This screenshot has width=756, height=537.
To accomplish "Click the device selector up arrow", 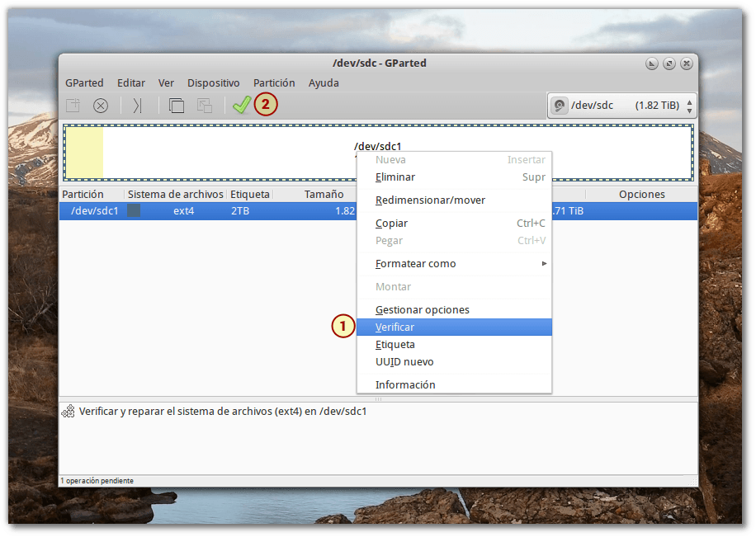I will coord(689,100).
